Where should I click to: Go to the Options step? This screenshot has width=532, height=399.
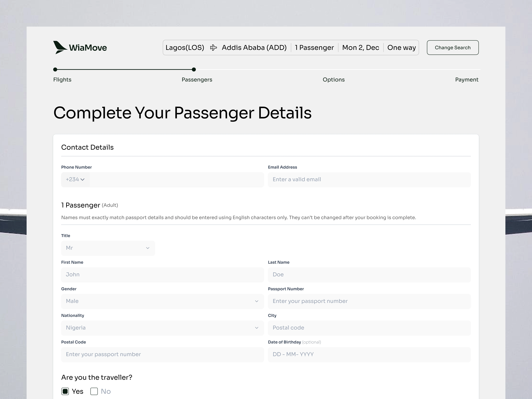(333, 80)
